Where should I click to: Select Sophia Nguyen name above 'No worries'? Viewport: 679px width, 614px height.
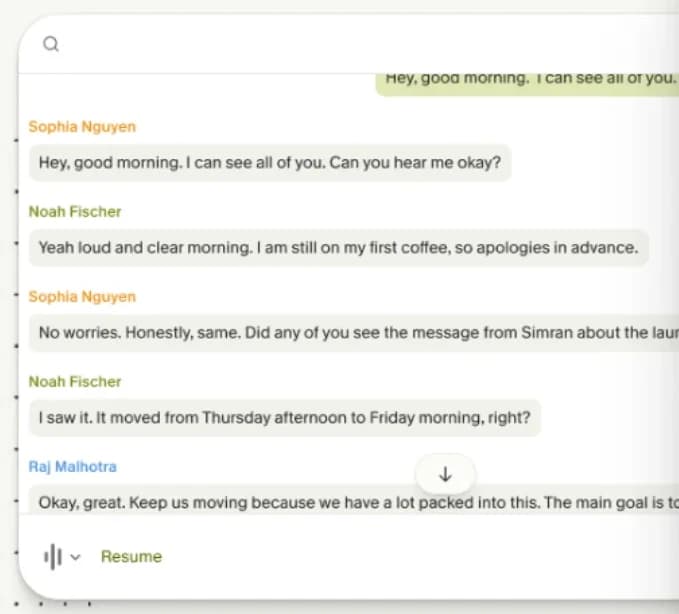pos(82,297)
